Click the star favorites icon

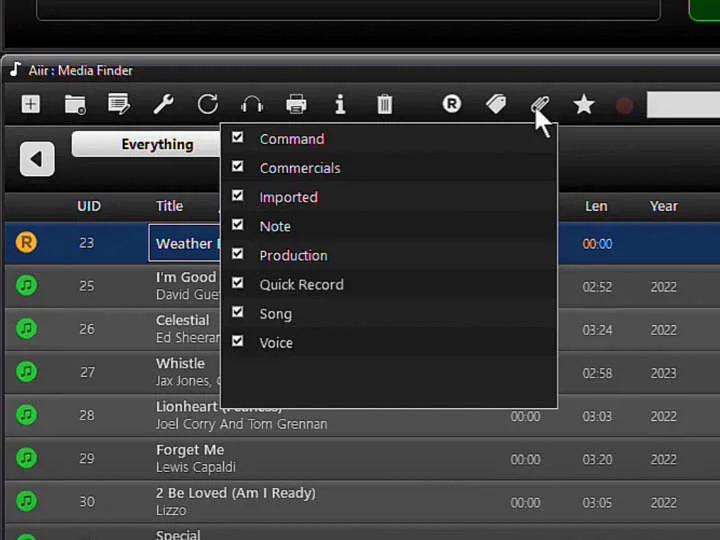[584, 104]
